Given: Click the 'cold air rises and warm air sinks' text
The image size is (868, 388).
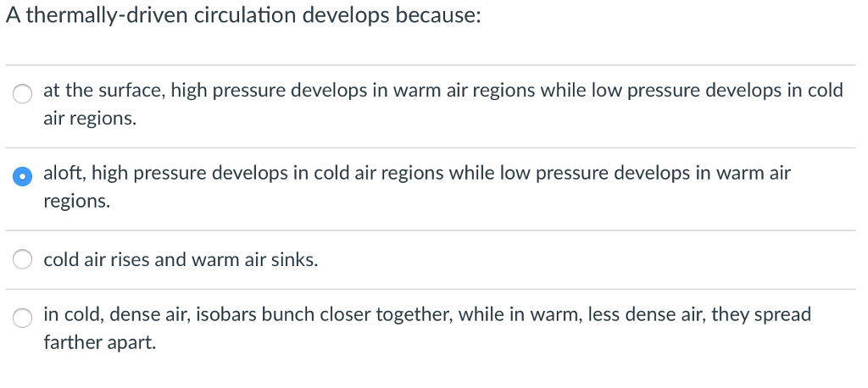Looking at the screenshot, I should [x=181, y=260].
